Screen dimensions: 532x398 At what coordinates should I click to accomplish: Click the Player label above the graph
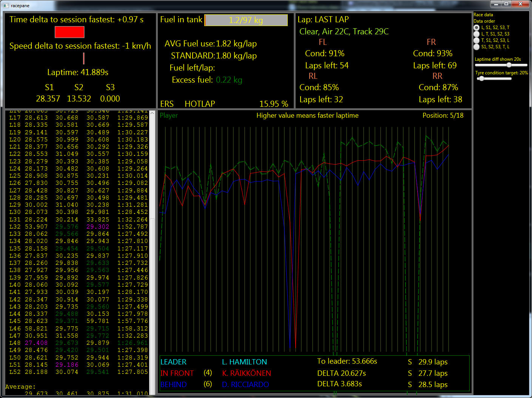click(x=169, y=115)
